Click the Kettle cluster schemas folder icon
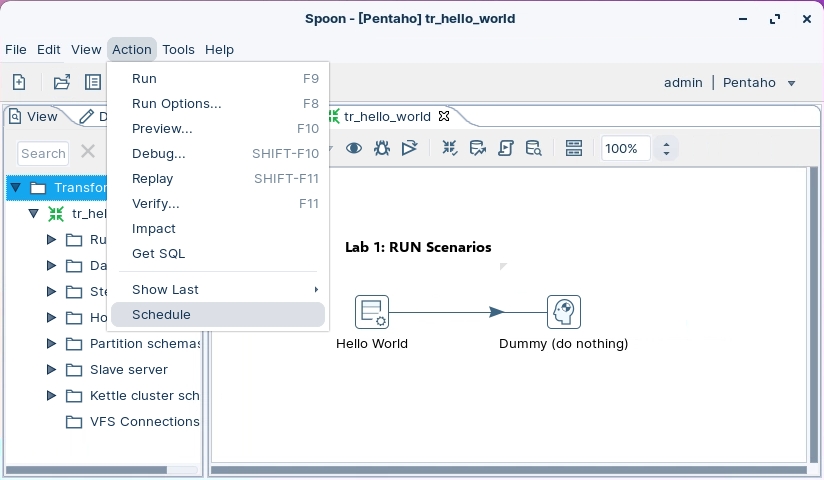 click(x=74, y=396)
